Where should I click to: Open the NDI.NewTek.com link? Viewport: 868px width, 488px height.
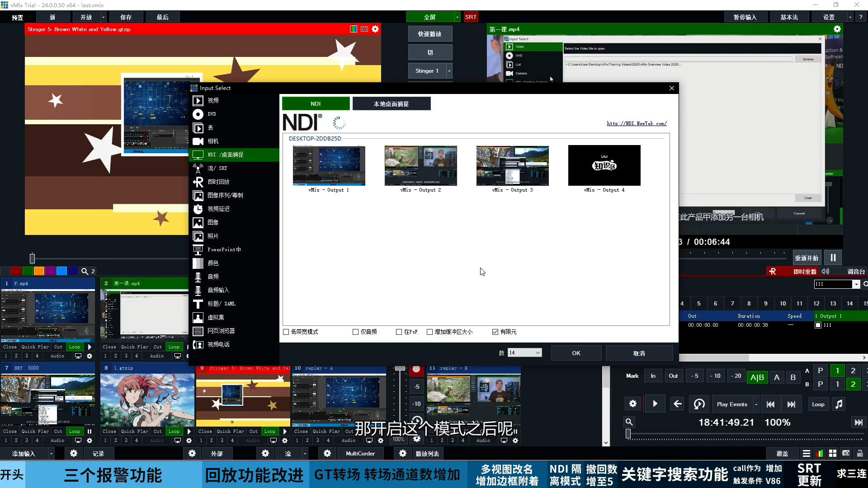point(637,123)
